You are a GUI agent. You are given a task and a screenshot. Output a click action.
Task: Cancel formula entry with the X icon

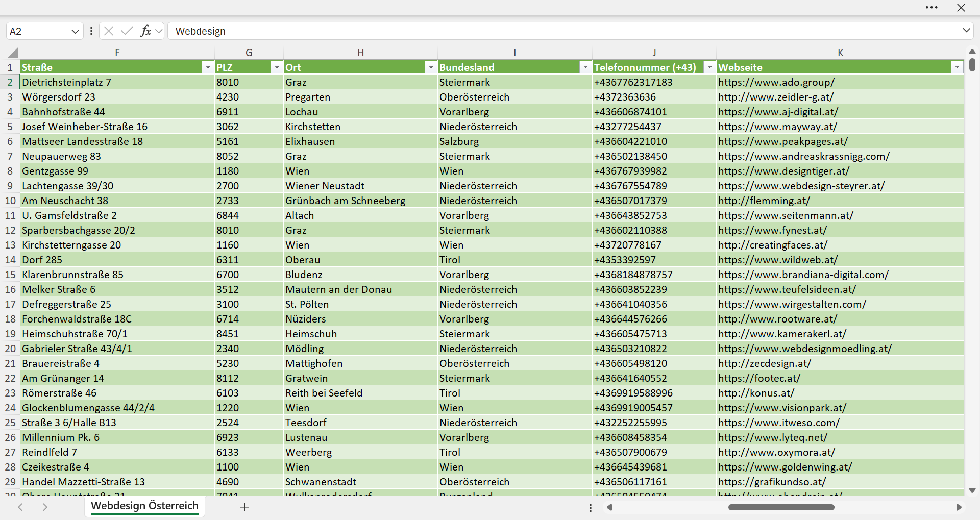tap(109, 31)
